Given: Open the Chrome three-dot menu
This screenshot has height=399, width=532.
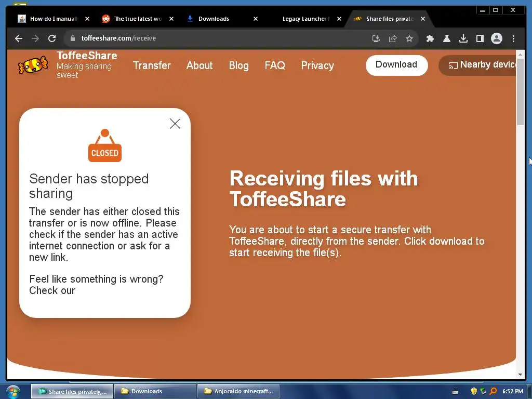Looking at the screenshot, I should coord(513,38).
